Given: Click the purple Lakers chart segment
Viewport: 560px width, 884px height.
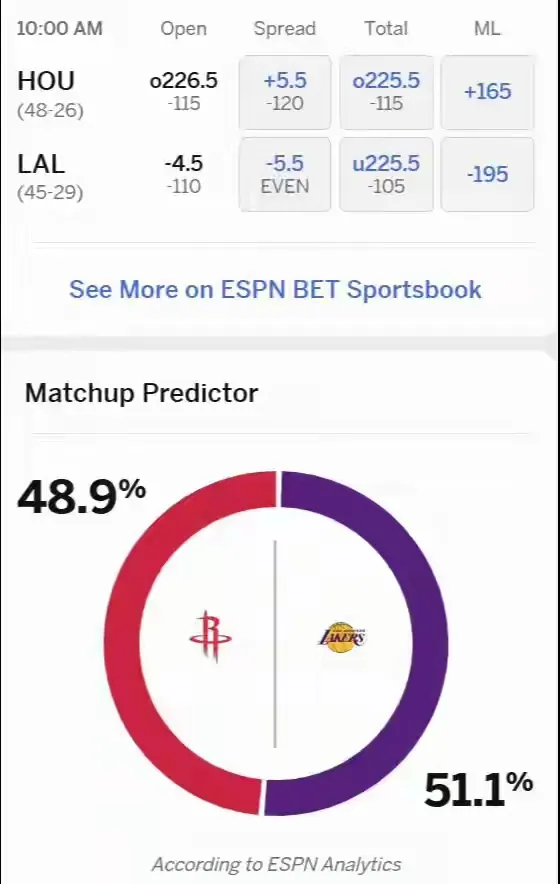Looking at the screenshot, I should (431, 643).
